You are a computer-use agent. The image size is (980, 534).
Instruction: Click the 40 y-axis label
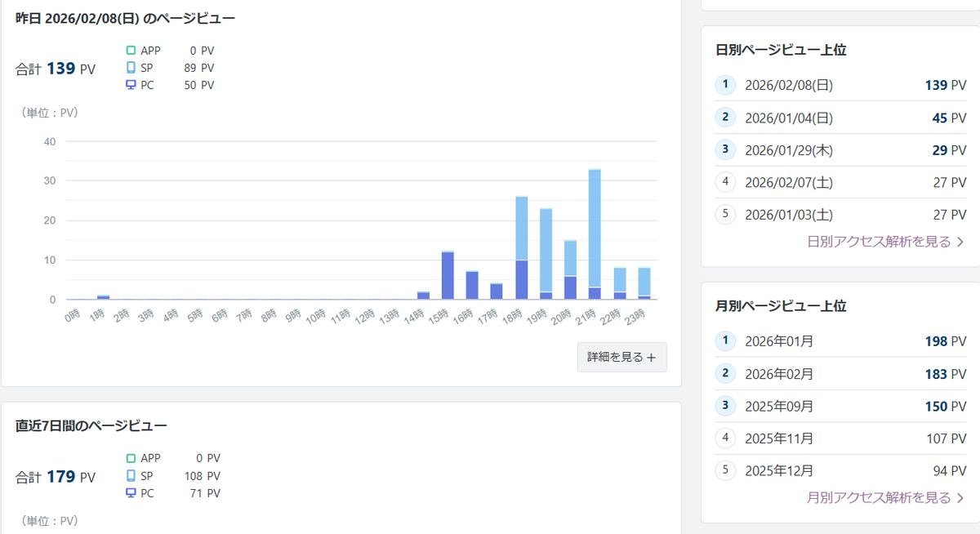pyautogui.click(x=50, y=141)
